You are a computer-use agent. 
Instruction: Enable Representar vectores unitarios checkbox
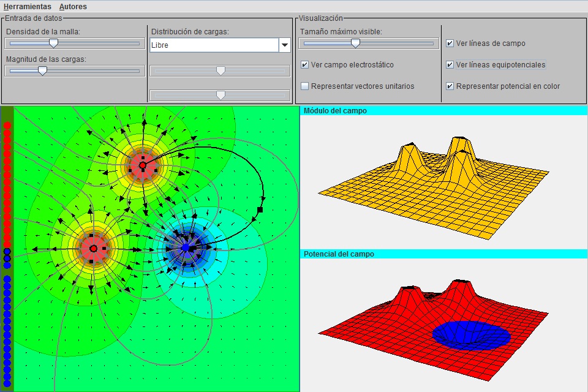(x=305, y=86)
